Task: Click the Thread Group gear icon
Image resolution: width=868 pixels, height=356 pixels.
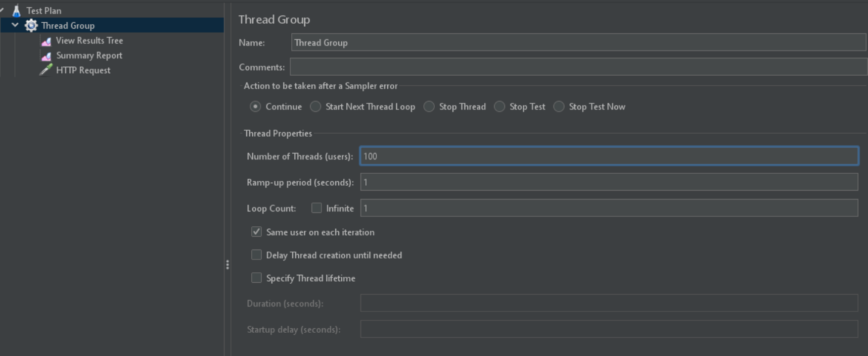Action: point(31,26)
